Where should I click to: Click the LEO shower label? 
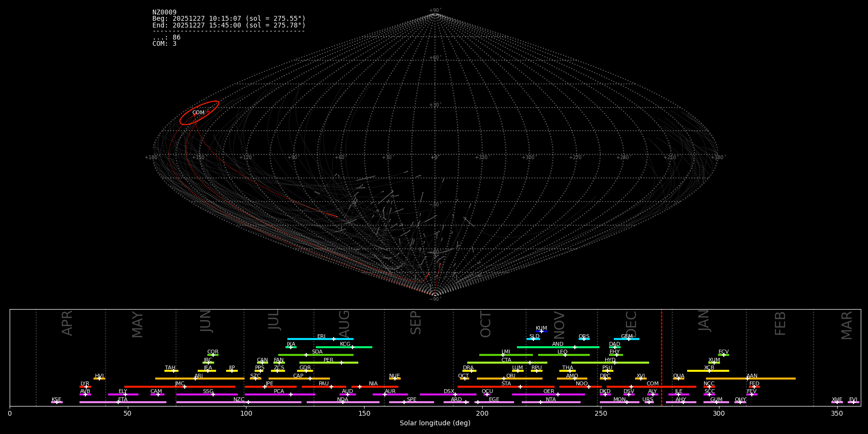click(562, 352)
